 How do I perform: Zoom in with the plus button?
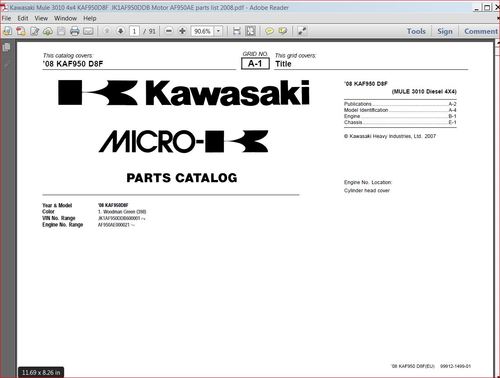182,31
